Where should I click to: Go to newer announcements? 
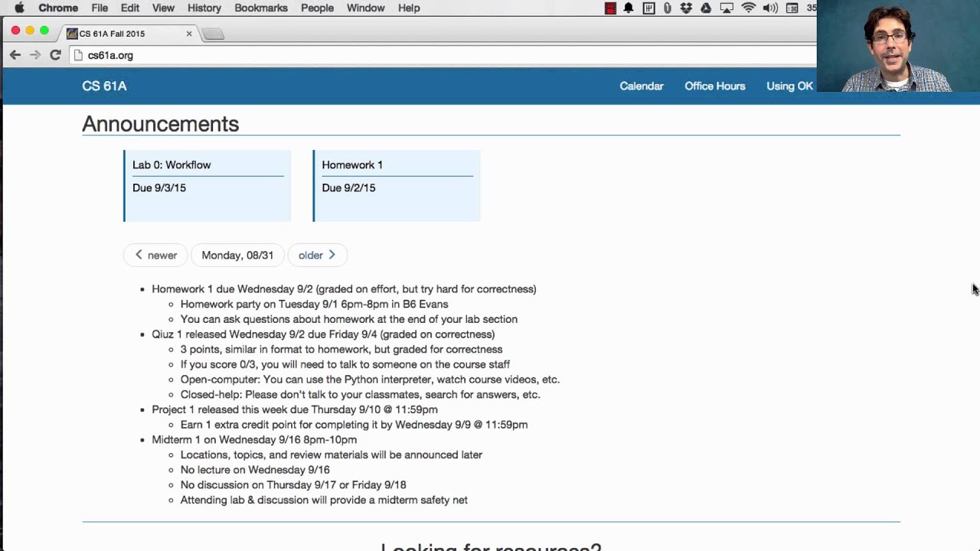[155, 255]
